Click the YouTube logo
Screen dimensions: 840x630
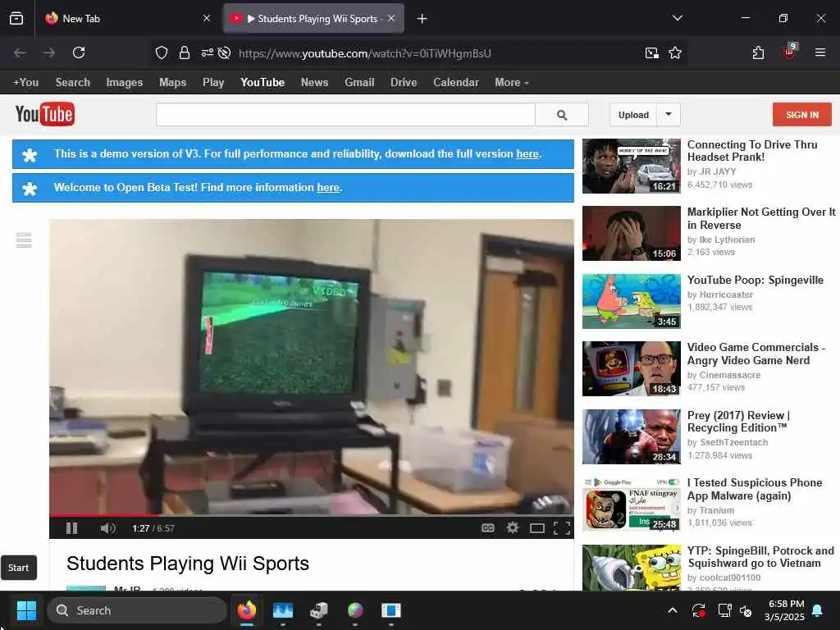pyautogui.click(x=45, y=114)
